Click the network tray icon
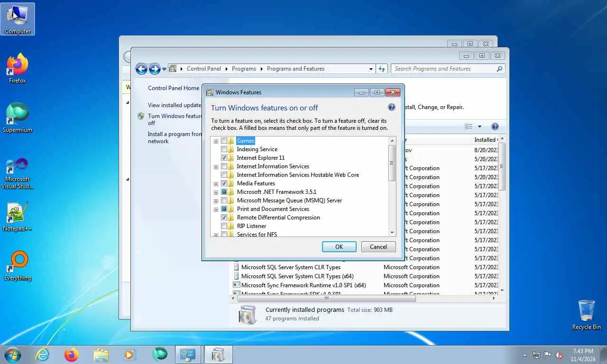Image resolution: width=607 pixels, height=364 pixels. pyautogui.click(x=536, y=355)
